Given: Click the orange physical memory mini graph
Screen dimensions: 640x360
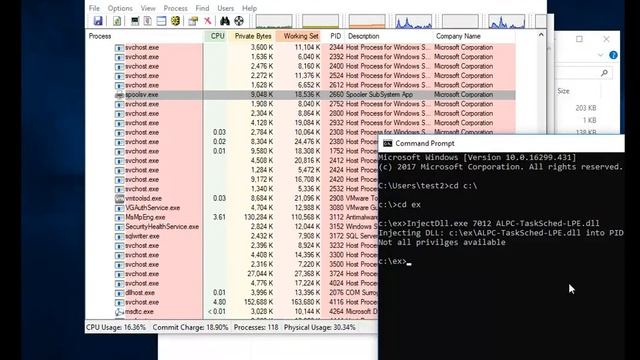Looking at the screenshot, I should tap(367, 21).
